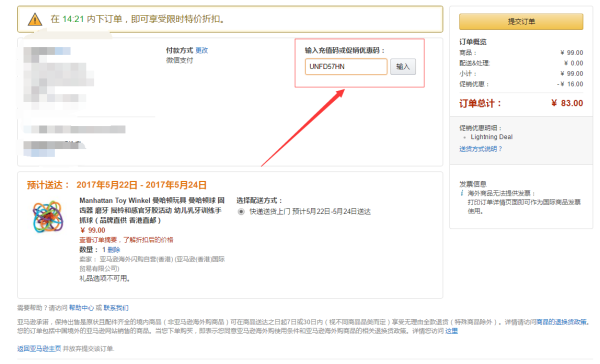Viewport: 600px width, 364px height.
Task: Click the warning triangle icon in banner
Action: click(35, 19)
